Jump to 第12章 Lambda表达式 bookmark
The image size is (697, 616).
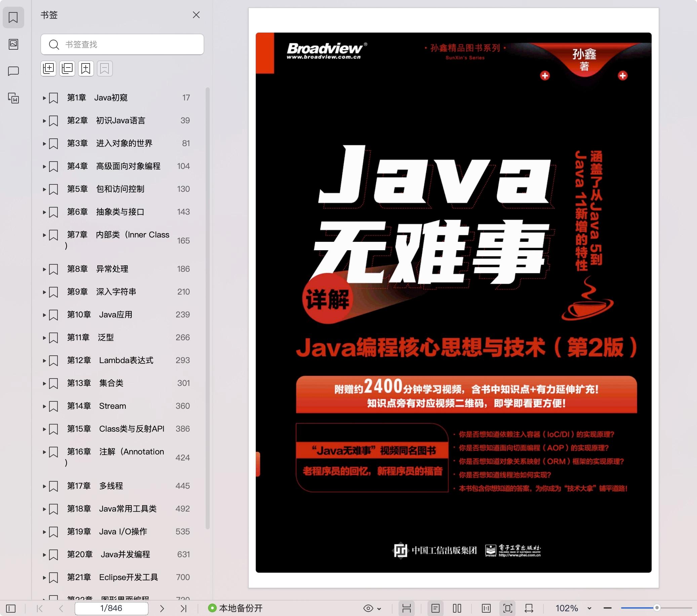point(110,360)
